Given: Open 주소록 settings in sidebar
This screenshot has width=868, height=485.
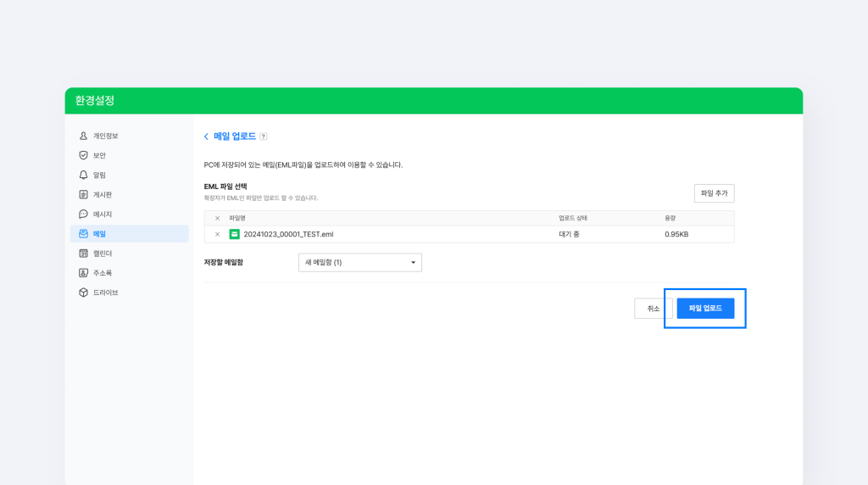Looking at the screenshot, I should click(102, 273).
